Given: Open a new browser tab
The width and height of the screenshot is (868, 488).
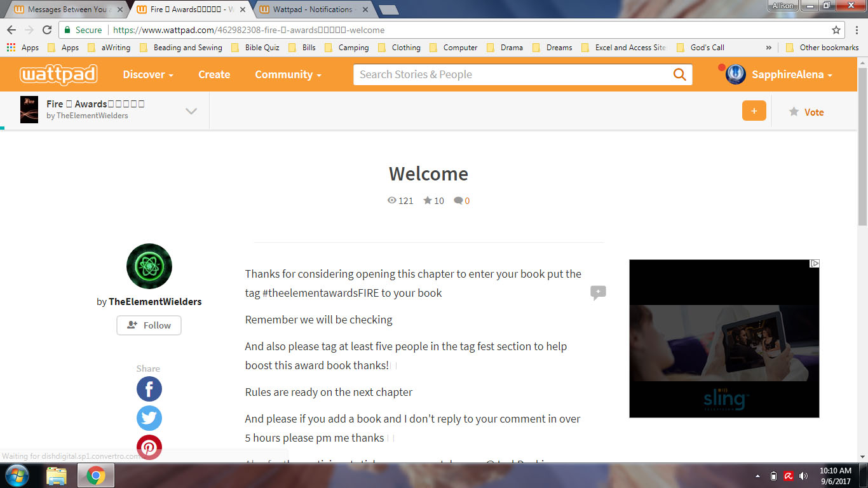Looking at the screenshot, I should pos(388,10).
